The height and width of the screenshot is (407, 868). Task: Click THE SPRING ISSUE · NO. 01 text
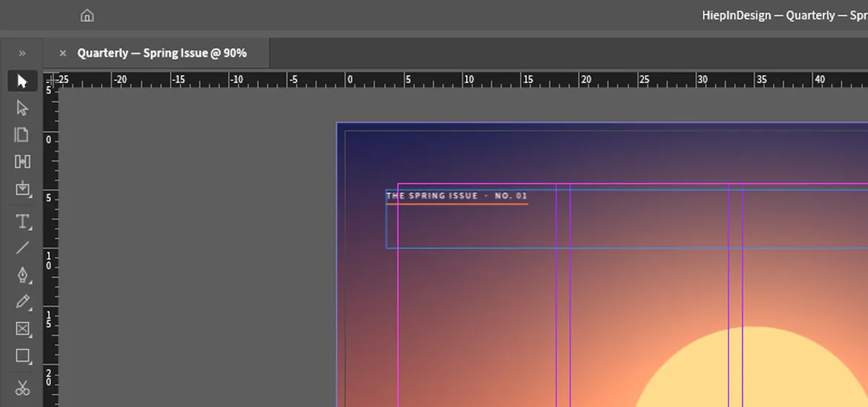click(x=456, y=196)
